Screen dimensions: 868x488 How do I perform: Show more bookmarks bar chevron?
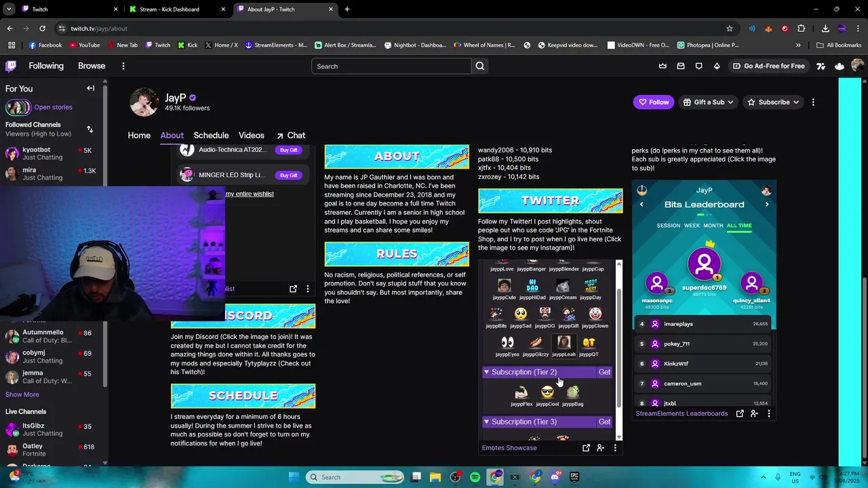[798, 45]
